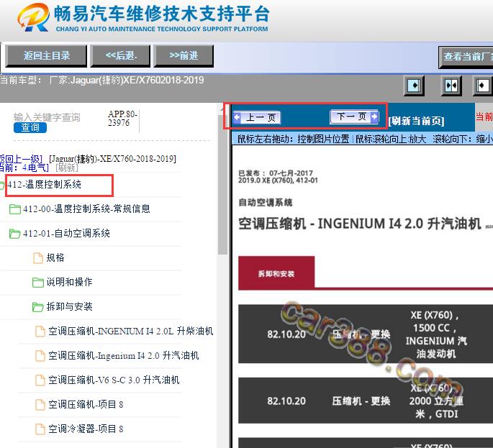Collapse the 拆卸与安装 folder
Image resolution: width=493 pixels, height=448 pixels.
click(x=69, y=306)
